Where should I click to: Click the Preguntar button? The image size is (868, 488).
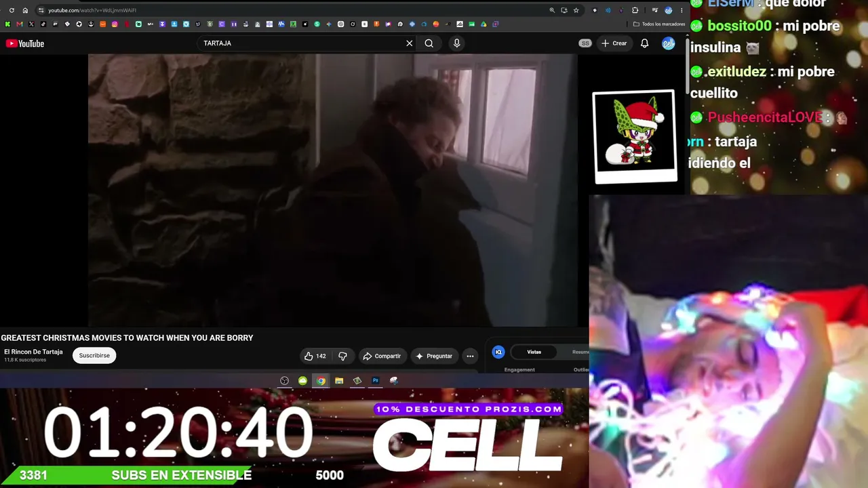coord(434,356)
